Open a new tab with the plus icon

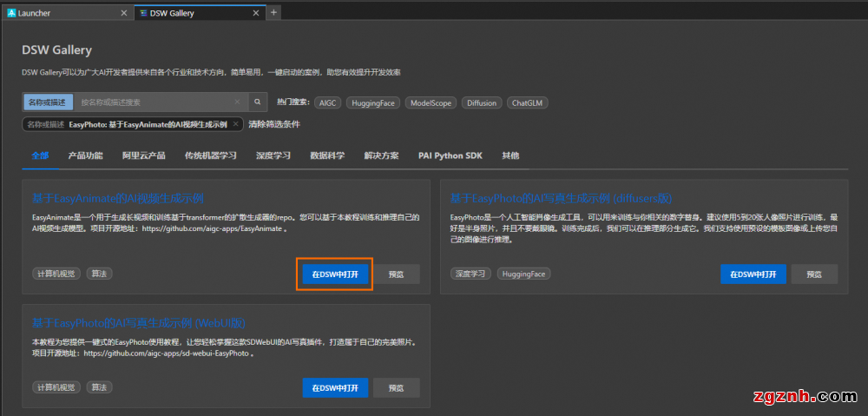(x=274, y=13)
